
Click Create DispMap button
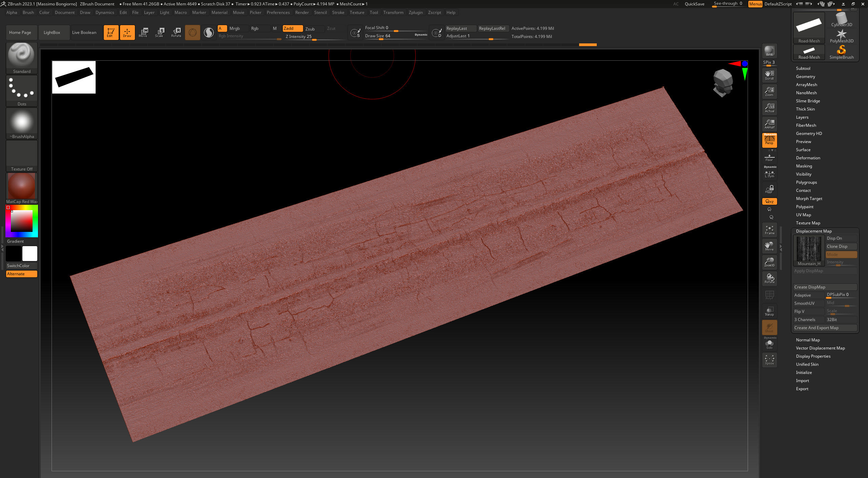pyautogui.click(x=825, y=287)
